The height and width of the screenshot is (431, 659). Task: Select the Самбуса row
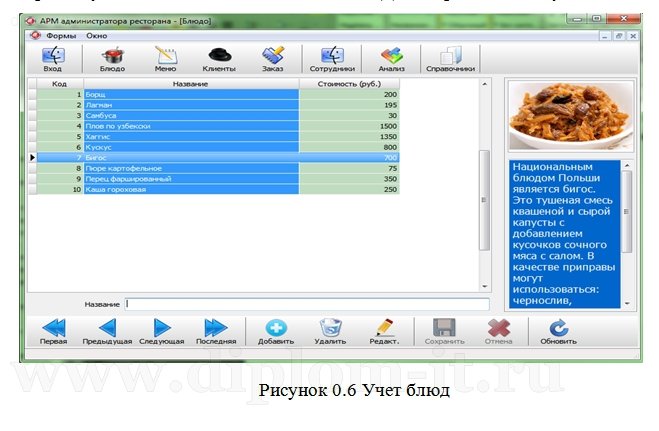pos(218,116)
